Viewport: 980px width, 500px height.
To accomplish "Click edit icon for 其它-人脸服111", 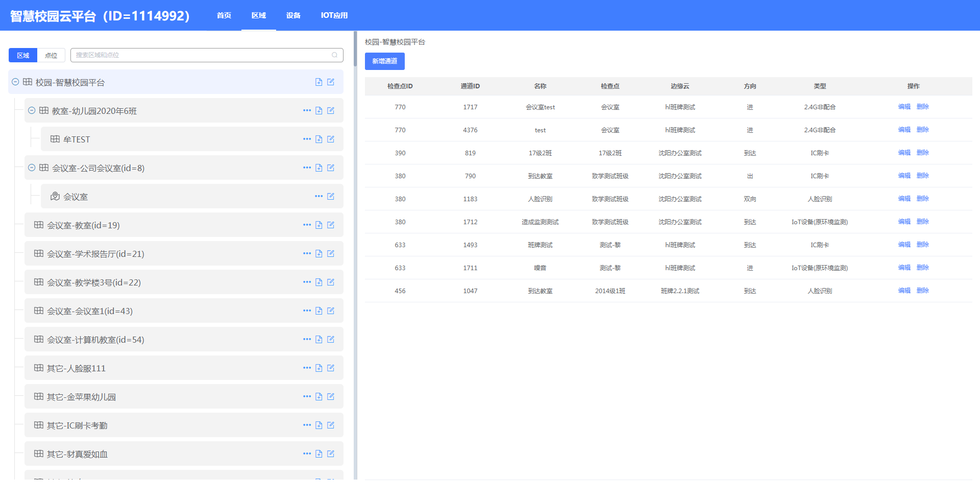I will (331, 368).
